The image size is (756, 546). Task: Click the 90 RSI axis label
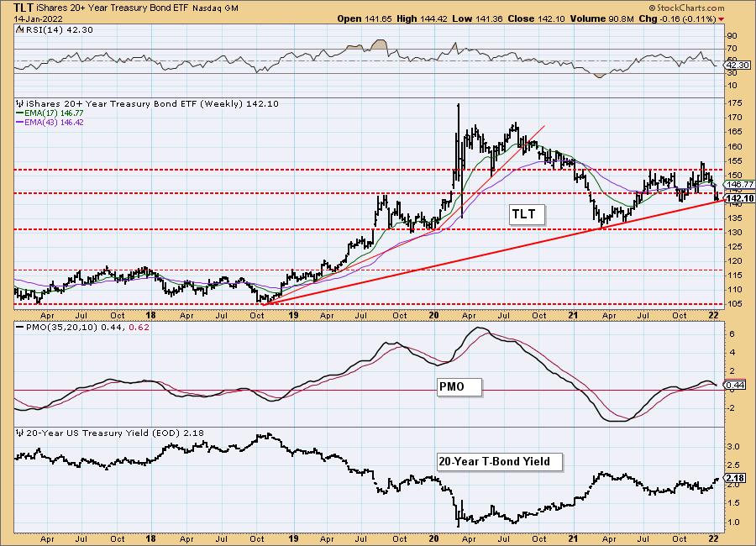point(732,35)
